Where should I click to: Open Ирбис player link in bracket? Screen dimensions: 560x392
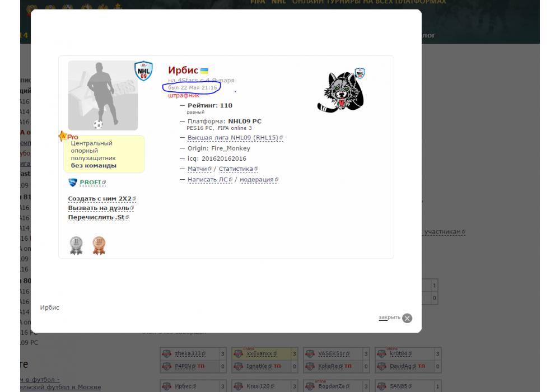(x=185, y=386)
